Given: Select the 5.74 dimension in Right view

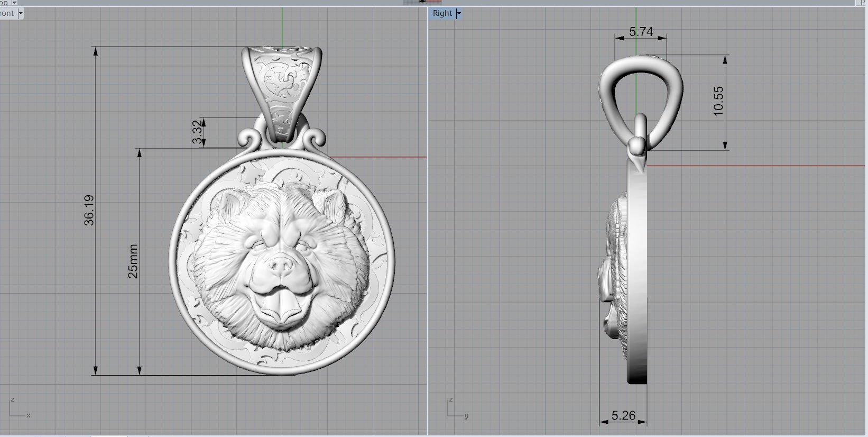Looking at the screenshot, I should tap(641, 32).
